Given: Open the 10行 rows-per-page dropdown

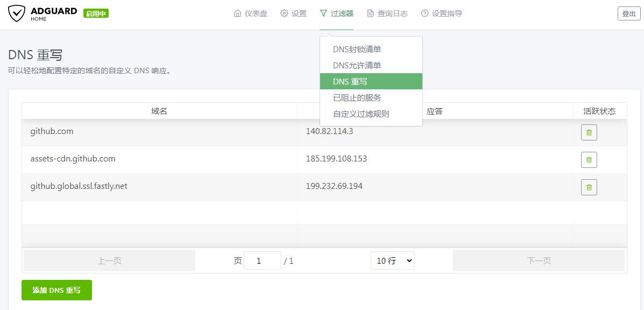Looking at the screenshot, I should click(393, 260).
